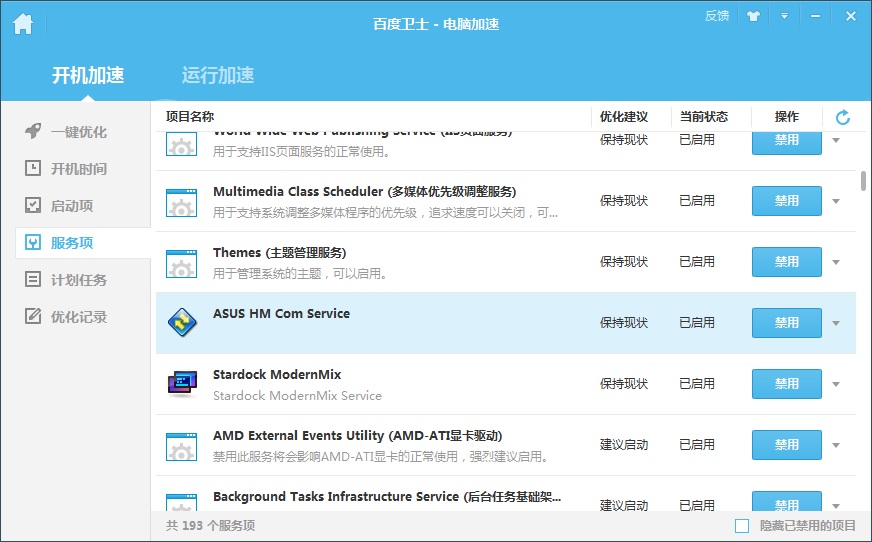
Task: Disable World Wide Web Publishing Service
Action: pos(786,143)
